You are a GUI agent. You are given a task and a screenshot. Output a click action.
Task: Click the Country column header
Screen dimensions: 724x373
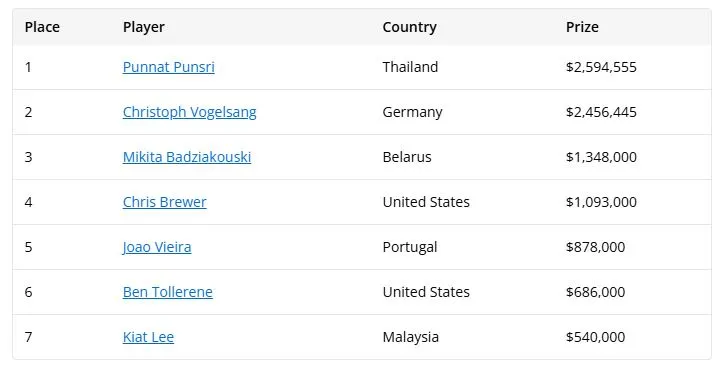410,27
